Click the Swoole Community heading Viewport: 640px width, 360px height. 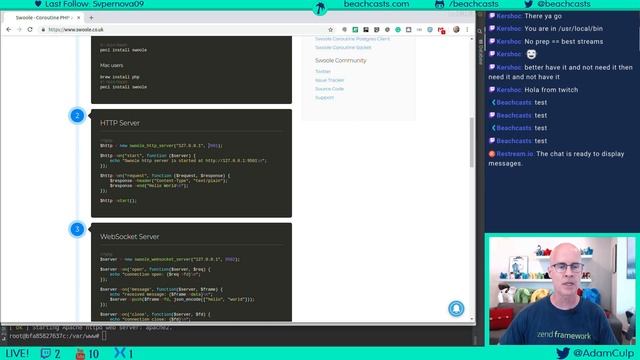click(340, 60)
